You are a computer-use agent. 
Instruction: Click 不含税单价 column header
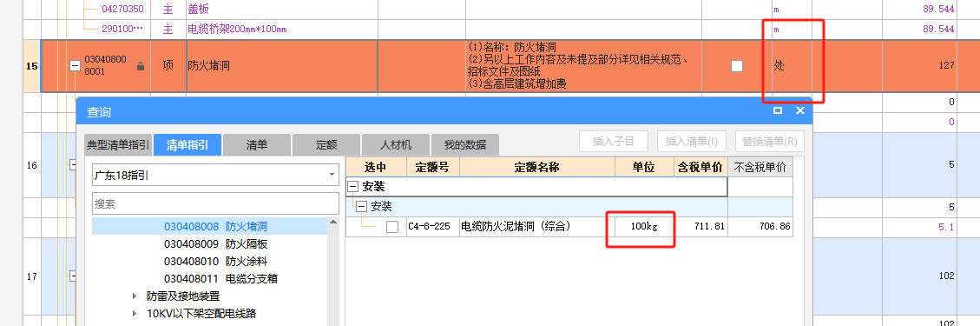click(x=760, y=167)
